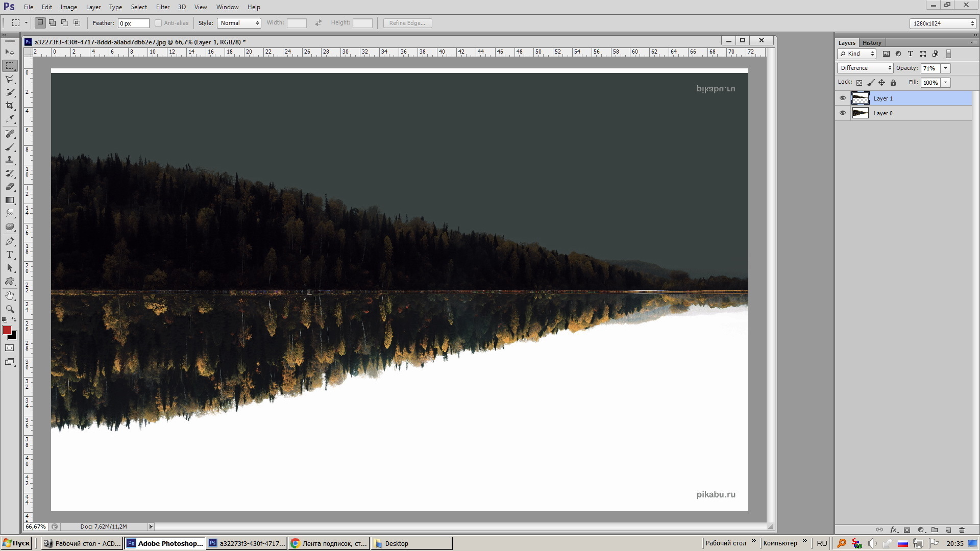Open the marquee Style Normal dropdown
Screen dimensions: 980x551
(x=239, y=23)
